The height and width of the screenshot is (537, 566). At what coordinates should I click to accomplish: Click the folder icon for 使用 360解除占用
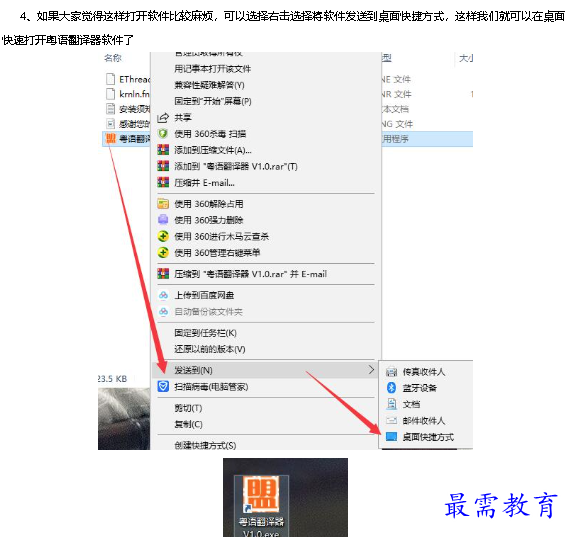[163, 204]
